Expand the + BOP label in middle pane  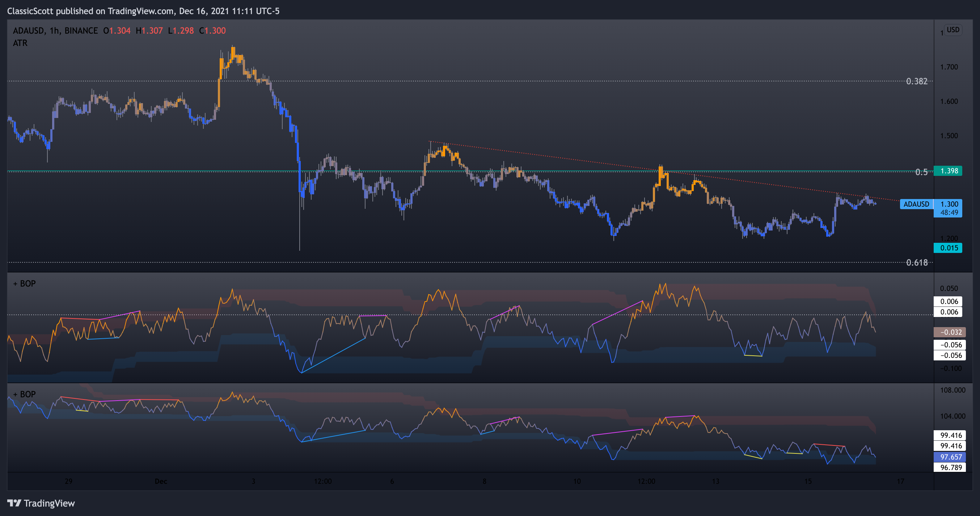tap(24, 283)
